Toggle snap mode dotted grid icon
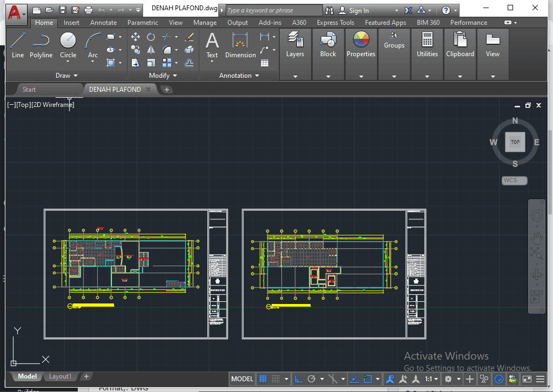 click(x=276, y=379)
